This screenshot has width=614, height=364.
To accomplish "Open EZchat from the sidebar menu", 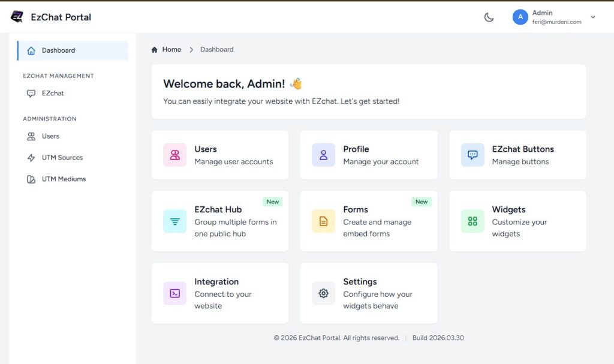I will pyautogui.click(x=53, y=94).
